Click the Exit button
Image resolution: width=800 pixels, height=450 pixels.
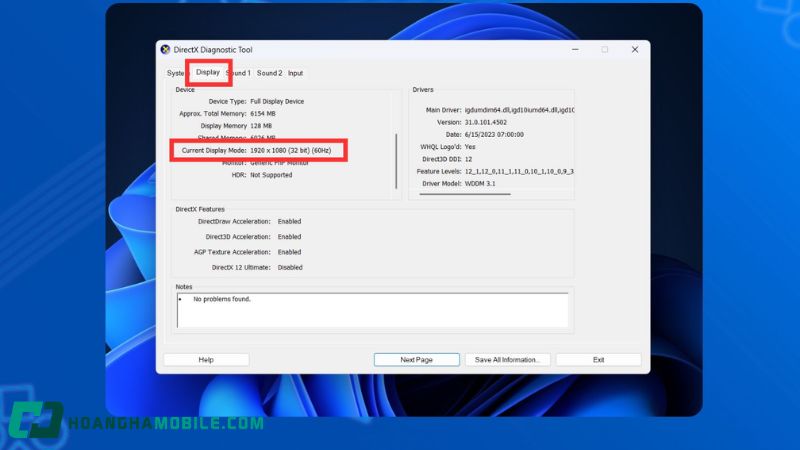598,360
